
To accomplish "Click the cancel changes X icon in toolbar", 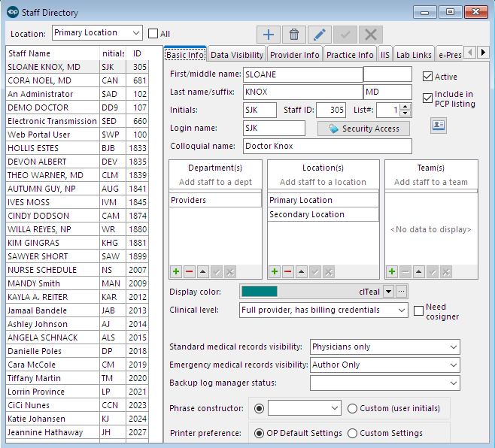I will [x=369, y=34].
